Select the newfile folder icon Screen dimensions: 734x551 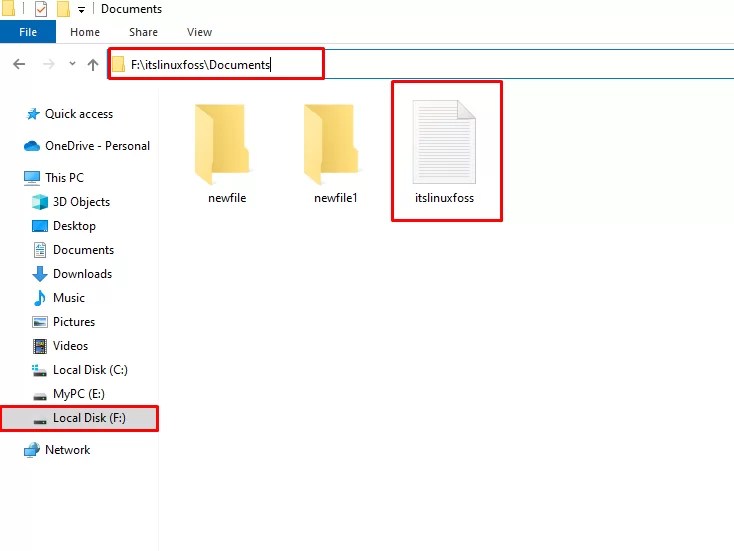pos(222,144)
